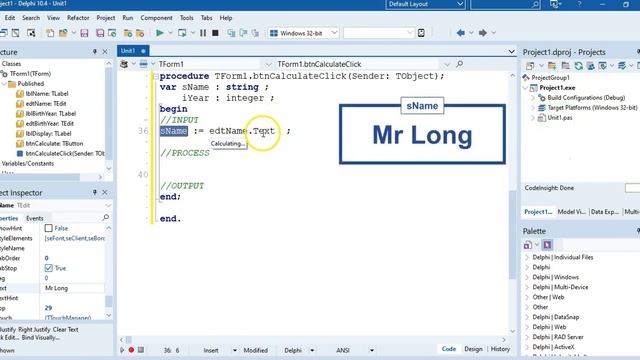Click the selection cursor icon in Palette

pyautogui.click(x=547, y=245)
